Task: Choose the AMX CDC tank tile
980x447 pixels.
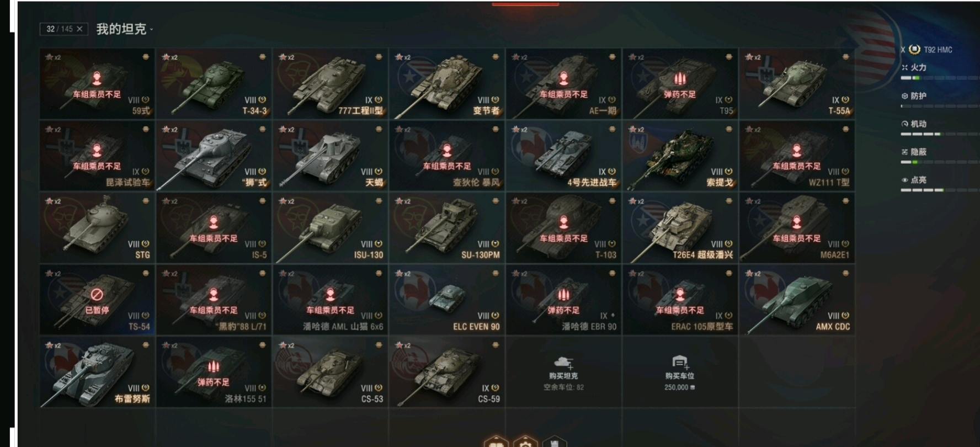Action: click(797, 300)
